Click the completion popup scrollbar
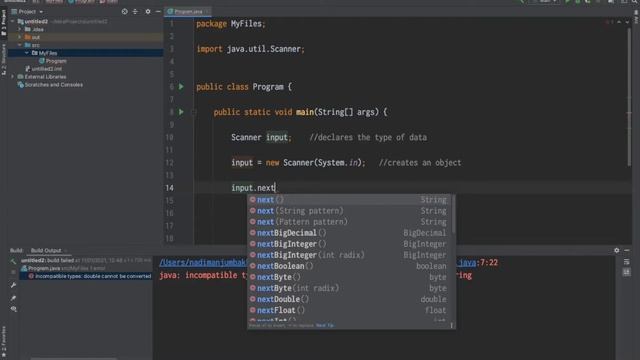The image size is (640, 360). [x=453, y=214]
